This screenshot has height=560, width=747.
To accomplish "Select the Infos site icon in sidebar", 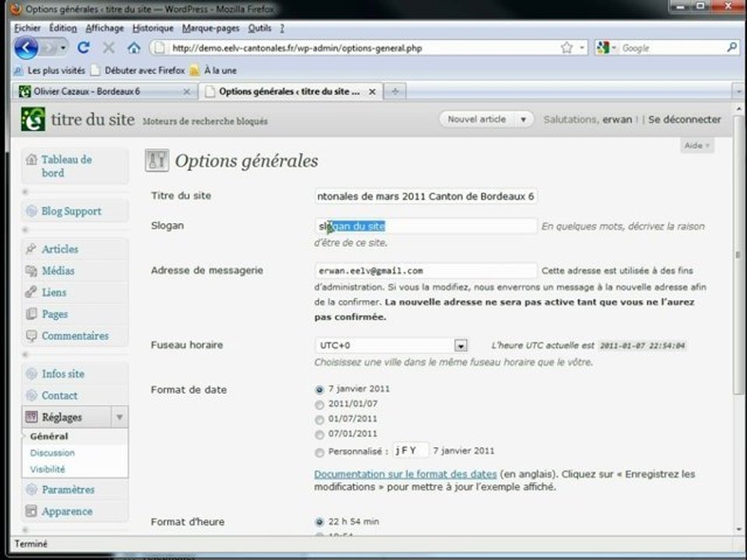I will point(31,374).
